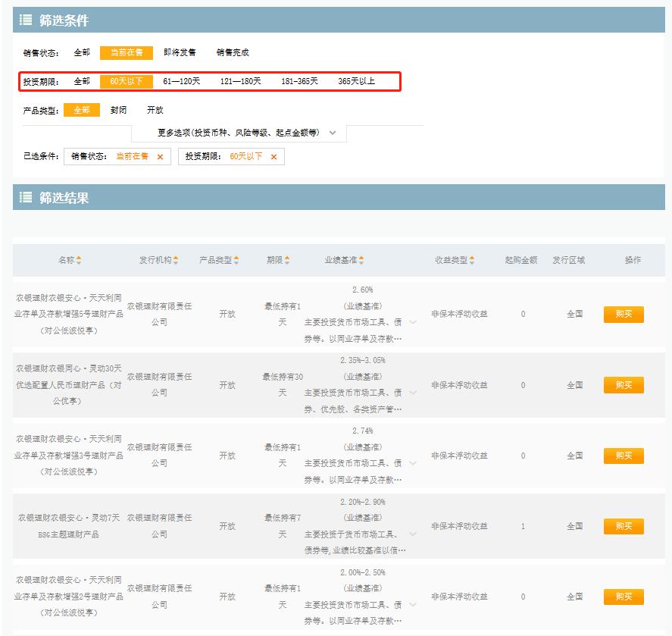Buy the 灵动7天 ESG主题 product
Image resolution: width=672 pixels, height=636 pixels.
624,526
